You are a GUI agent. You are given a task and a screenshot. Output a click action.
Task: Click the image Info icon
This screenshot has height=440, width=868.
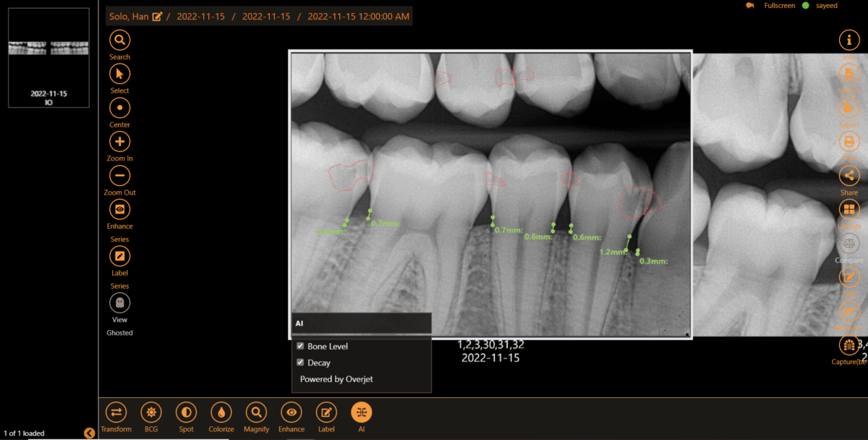pyautogui.click(x=849, y=40)
